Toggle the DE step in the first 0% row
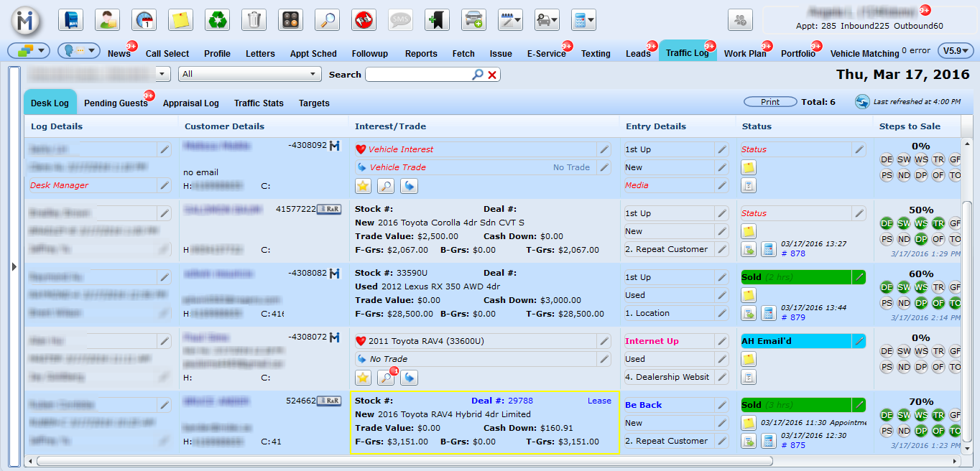Image resolution: width=980 pixels, height=471 pixels. [887, 159]
